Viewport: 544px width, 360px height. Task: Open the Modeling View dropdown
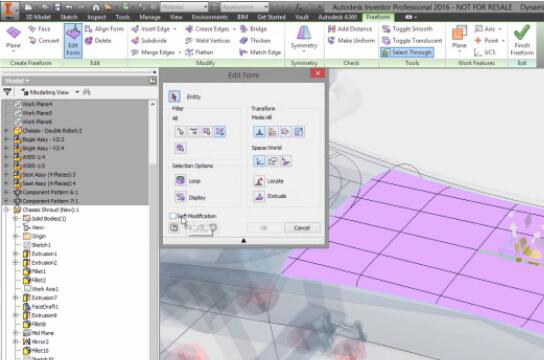[77, 92]
